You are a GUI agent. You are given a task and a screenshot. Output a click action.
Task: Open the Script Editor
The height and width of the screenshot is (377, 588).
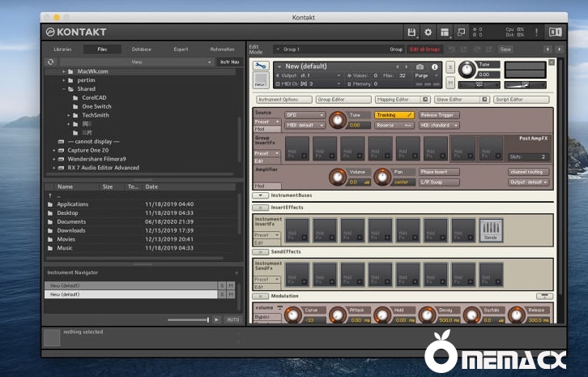coord(522,100)
